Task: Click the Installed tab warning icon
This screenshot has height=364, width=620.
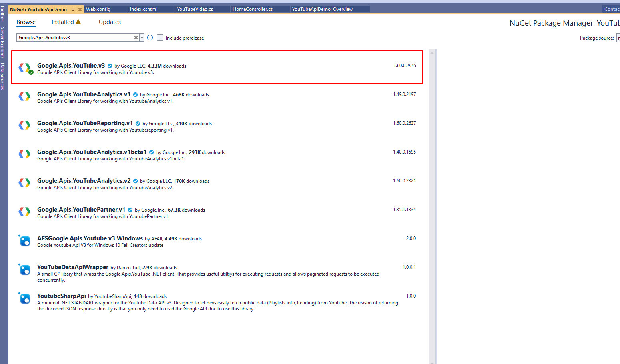Action: pyautogui.click(x=78, y=22)
